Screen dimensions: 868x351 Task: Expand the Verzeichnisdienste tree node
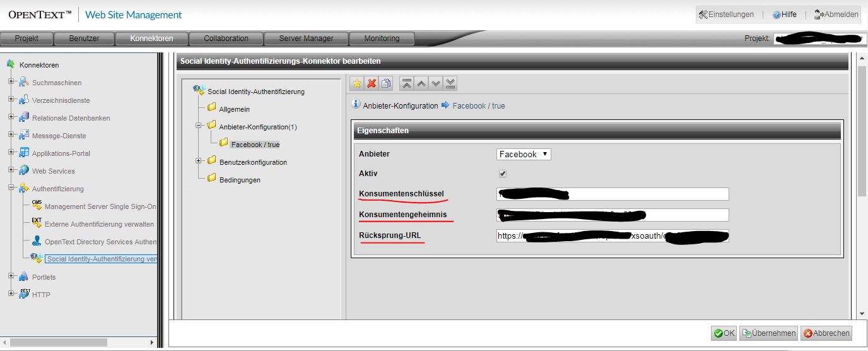click(x=11, y=100)
